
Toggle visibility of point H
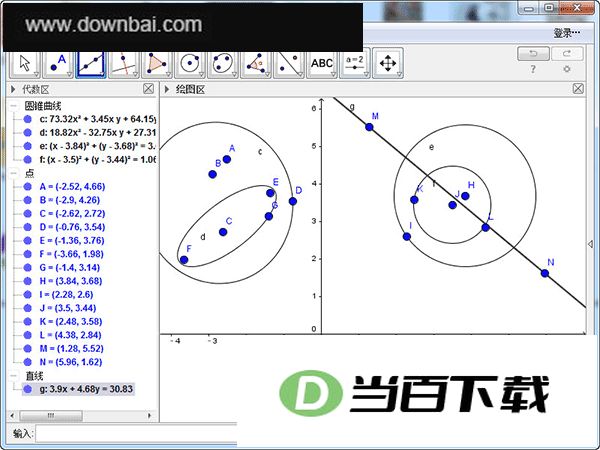point(27,281)
